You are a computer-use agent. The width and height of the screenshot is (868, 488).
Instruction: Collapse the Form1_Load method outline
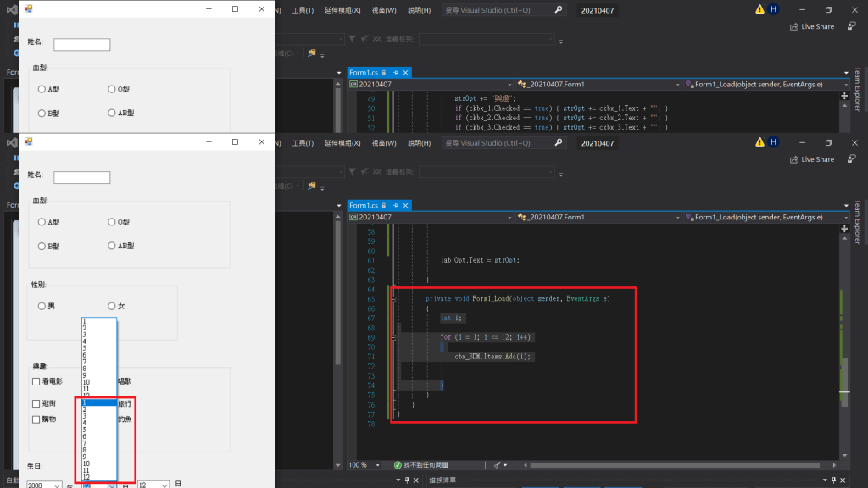(x=393, y=299)
